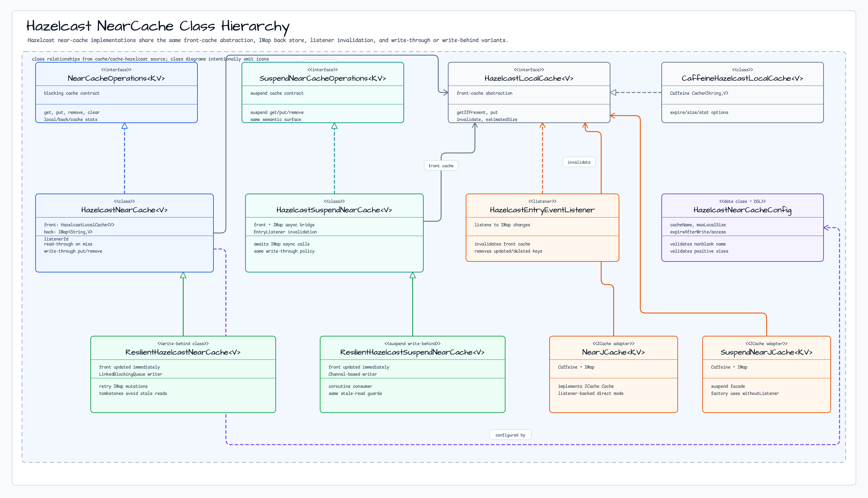Select 'same semantic surface' line
Viewport: 868px width, 498px height.
coord(276,119)
